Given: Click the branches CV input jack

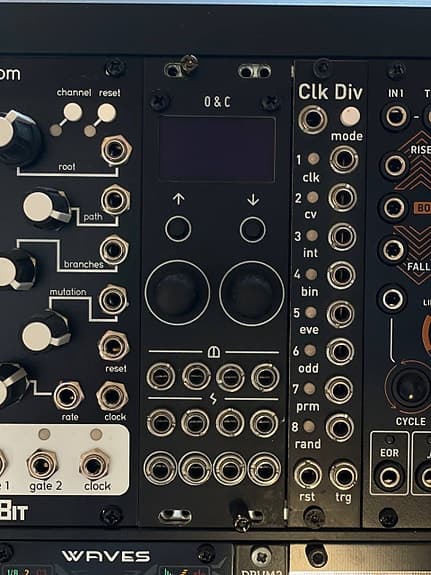Looking at the screenshot, I should pos(114,250).
